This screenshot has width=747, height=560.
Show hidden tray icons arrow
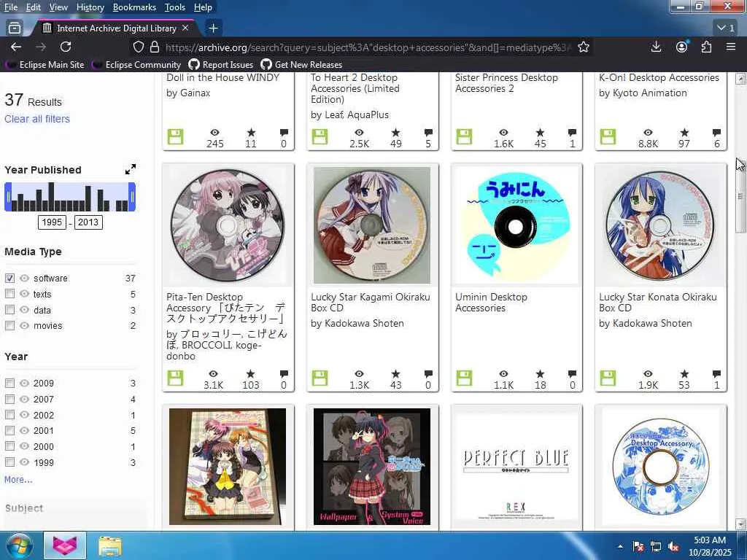(x=620, y=547)
